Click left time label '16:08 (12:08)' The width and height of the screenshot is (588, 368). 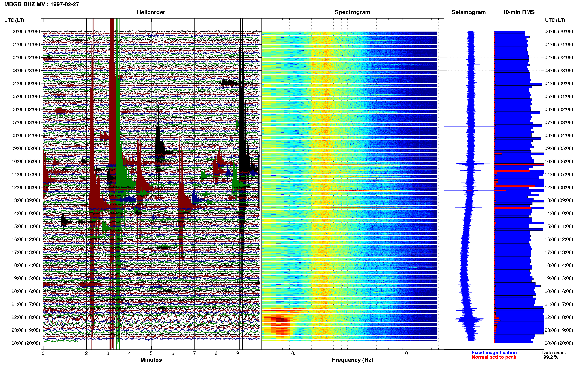pyautogui.click(x=26, y=239)
